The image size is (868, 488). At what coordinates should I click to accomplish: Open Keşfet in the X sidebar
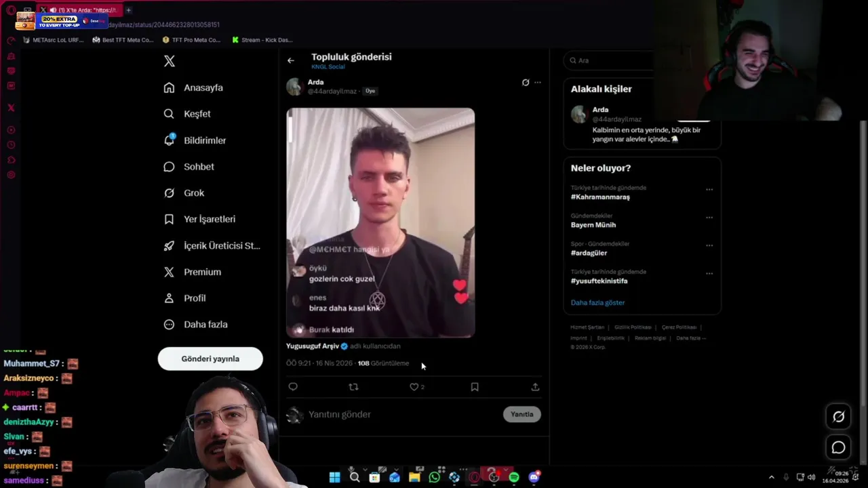pos(187,114)
